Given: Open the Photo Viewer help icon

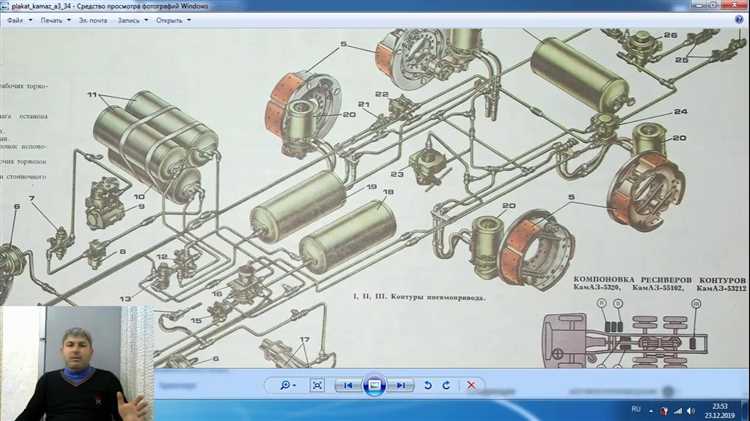Looking at the screenshot, I should [x=739, y=20].
